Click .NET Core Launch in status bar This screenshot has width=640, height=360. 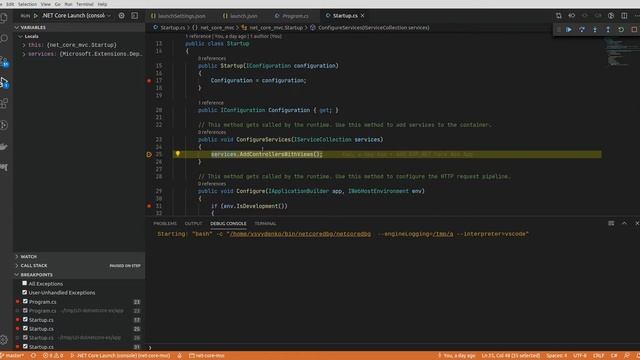click(120, 356)
